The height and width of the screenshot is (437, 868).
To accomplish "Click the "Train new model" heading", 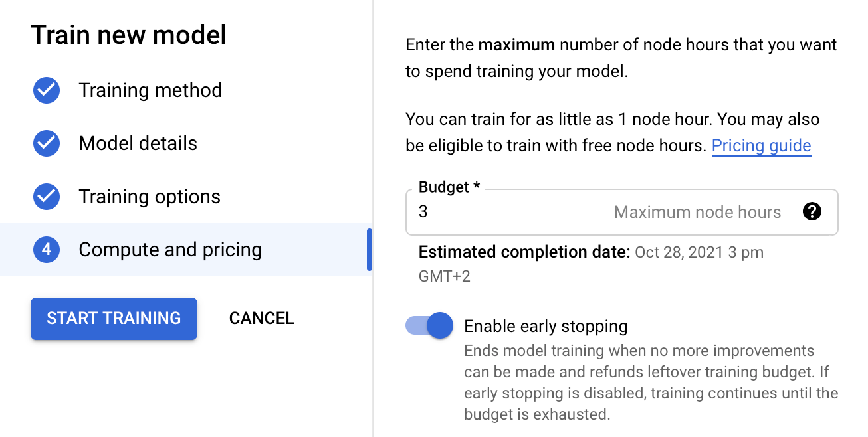I will coord(129,35).
